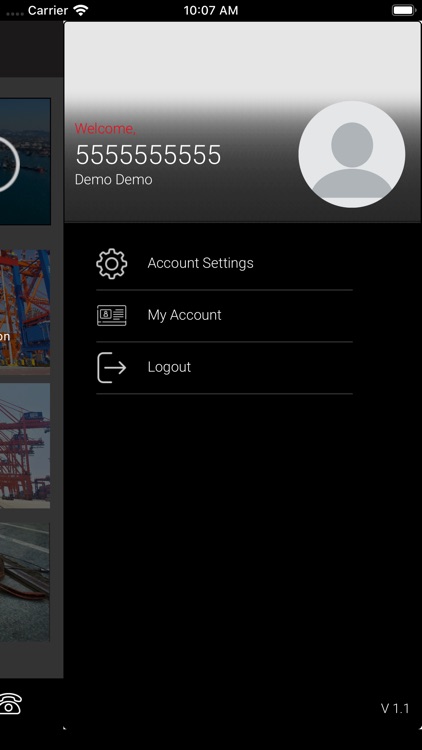Open the gray dock surface thumbnail

tap(25, 582)
